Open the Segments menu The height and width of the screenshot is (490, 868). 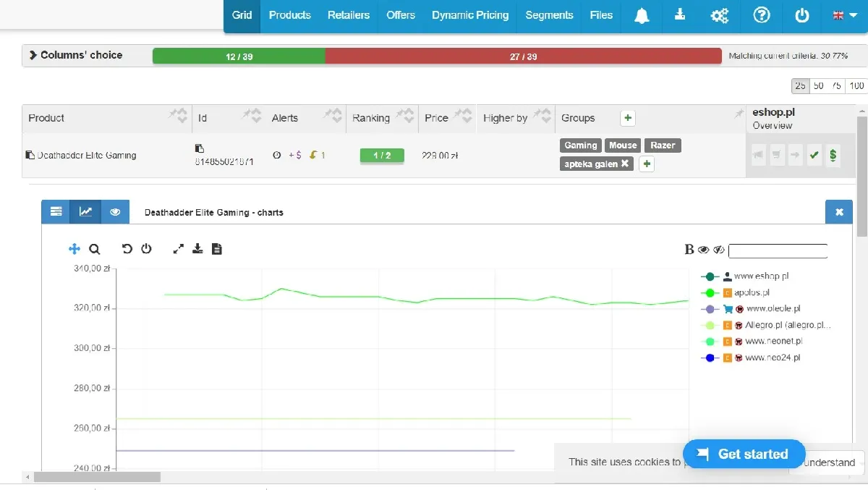tap(549, 15)
